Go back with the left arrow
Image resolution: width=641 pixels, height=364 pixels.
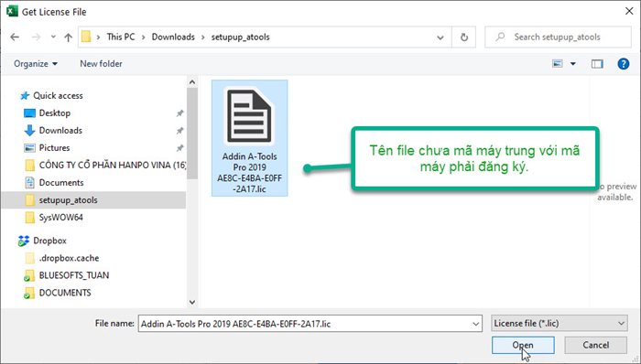point(15,37)
